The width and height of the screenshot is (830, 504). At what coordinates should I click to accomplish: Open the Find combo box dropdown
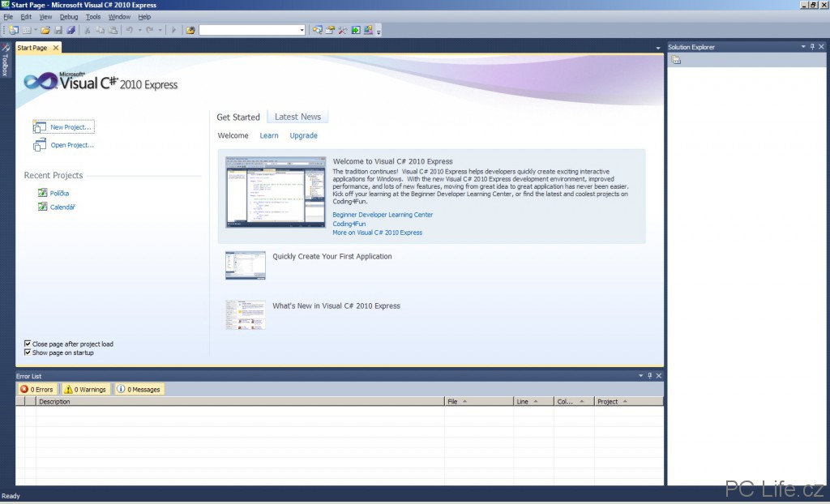302,30
